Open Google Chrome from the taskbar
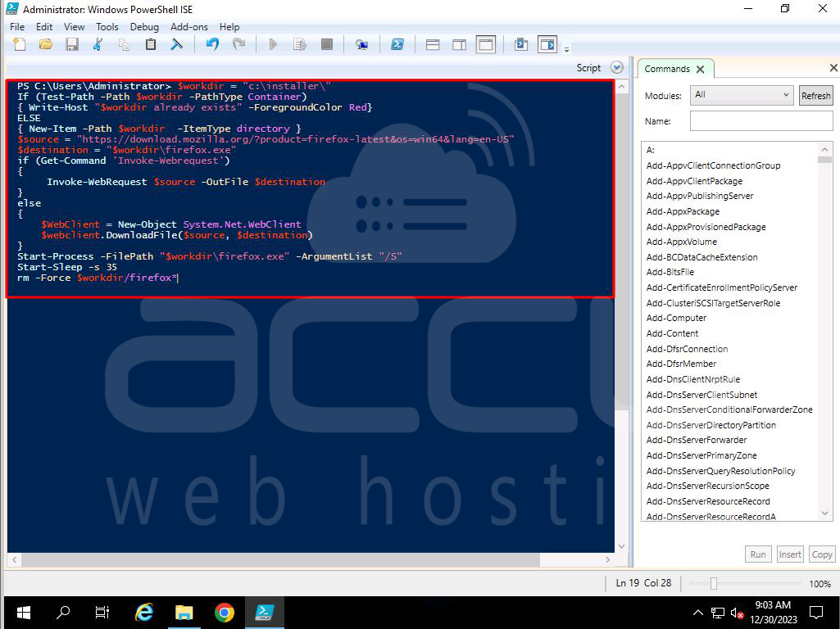 (x=224, y=613)
